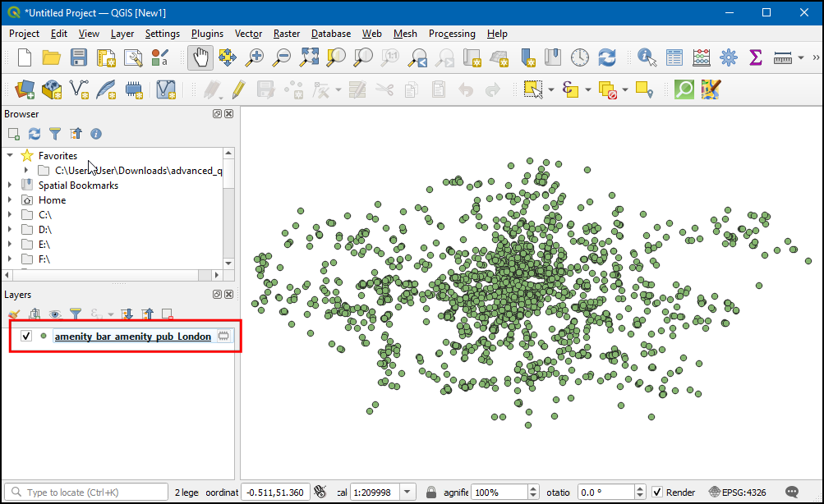Select the Identify Features tool
This screenshot has width=824, height=504.
click(647, 57)
